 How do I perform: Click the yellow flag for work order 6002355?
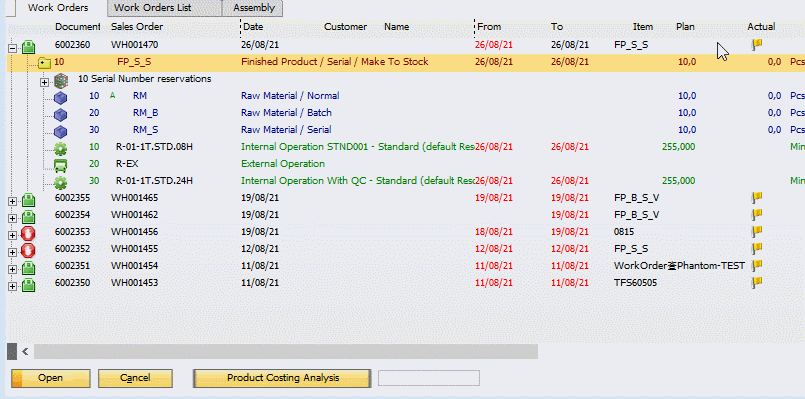(x=757, y=197)
